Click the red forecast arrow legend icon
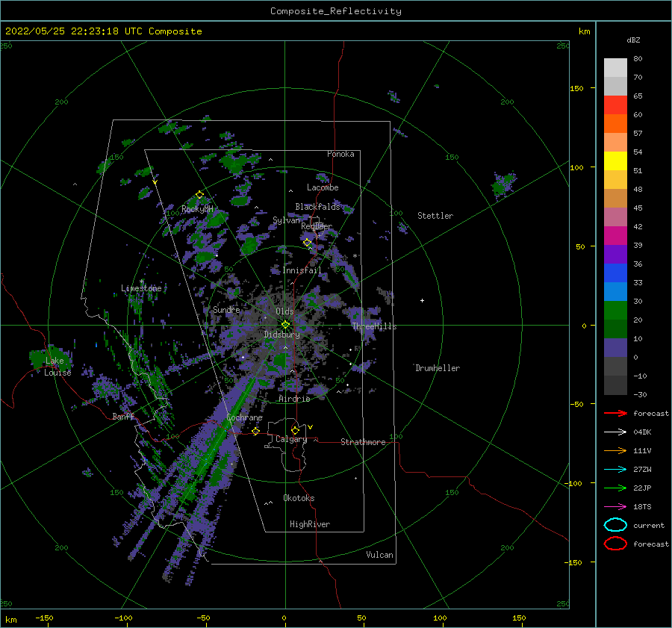 coord(615,413)
